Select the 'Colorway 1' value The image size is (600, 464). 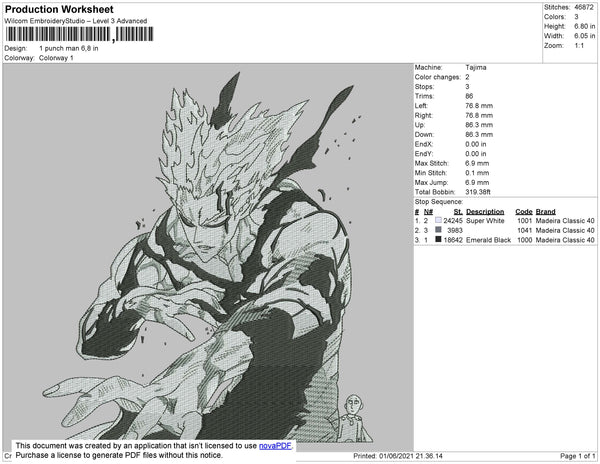[56, 58]
